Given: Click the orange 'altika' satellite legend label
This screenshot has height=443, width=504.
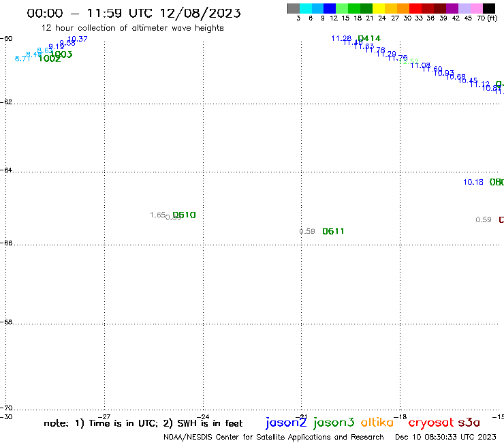Looking at the screenshot, I should pos(377,423).
